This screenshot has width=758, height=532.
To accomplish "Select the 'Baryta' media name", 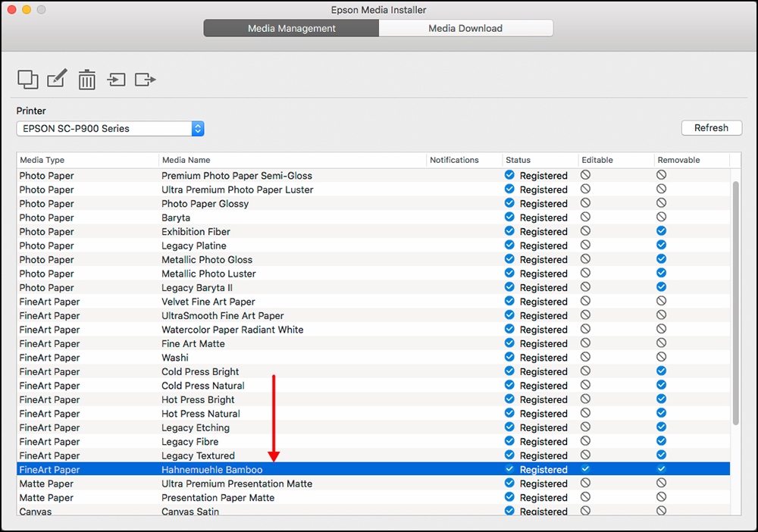I will pyautogui.click(x=176, y=218).
